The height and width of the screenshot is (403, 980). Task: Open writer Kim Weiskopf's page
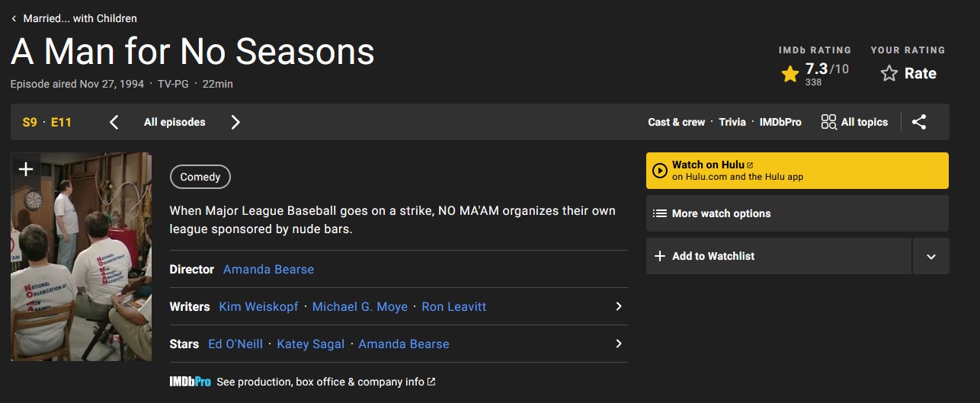point(258,306)
